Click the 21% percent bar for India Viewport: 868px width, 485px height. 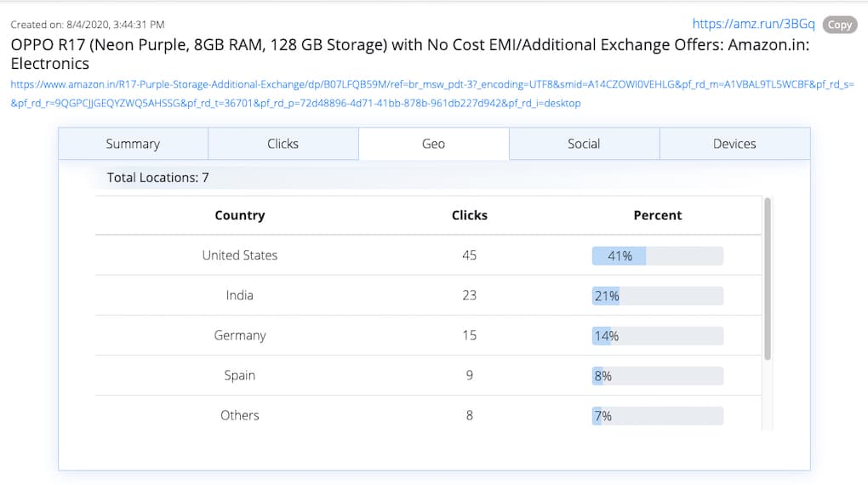click(657, 295)
